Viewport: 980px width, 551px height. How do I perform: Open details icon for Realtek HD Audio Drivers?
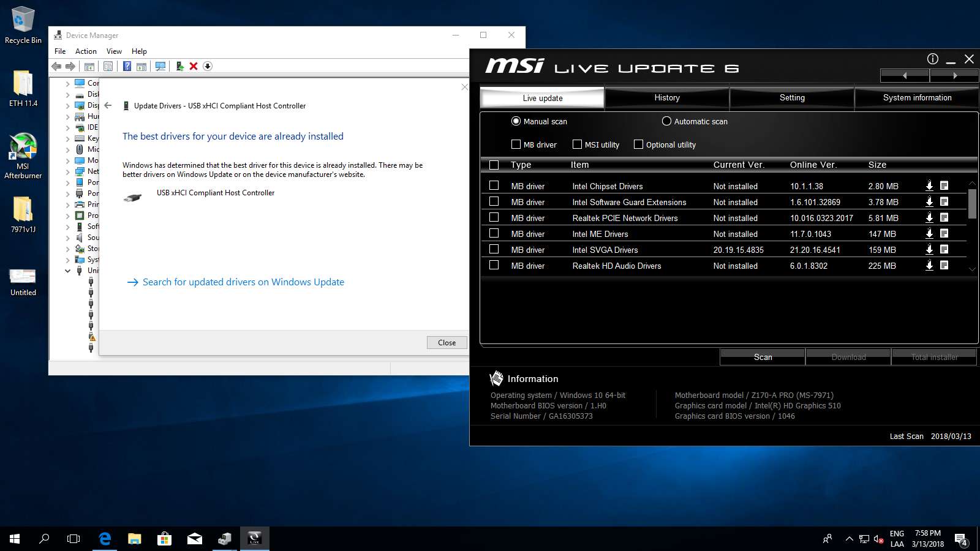pyautogui.click(x=944, y=265)
